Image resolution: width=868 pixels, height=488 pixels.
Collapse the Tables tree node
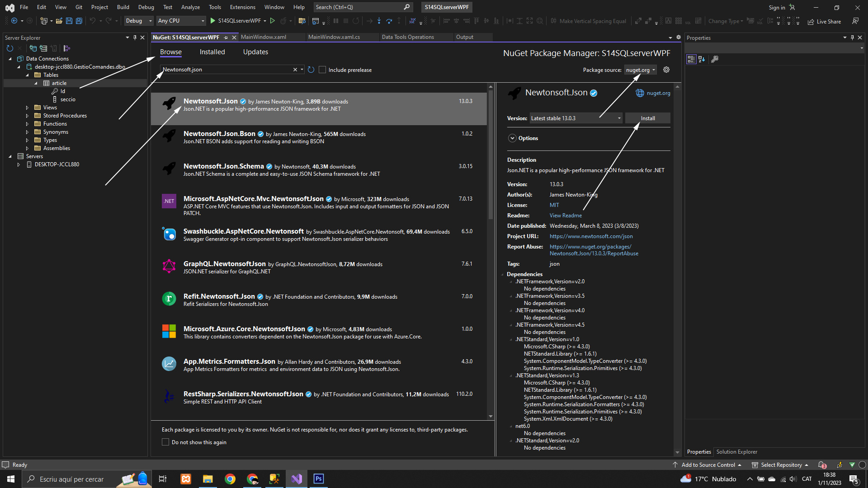tap(27, 75)
